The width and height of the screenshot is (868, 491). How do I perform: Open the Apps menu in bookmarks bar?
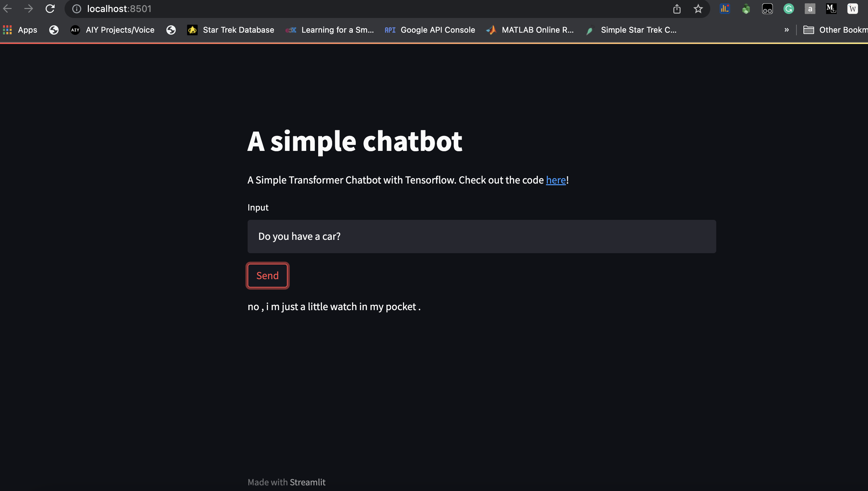click(x=20, y=30)
